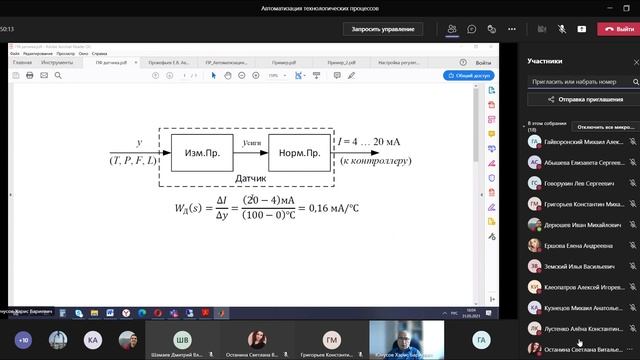The height and width of the screenshot is (360, 640).
Task: Open the meeting chat icon
Action: [x=471, y=29]
